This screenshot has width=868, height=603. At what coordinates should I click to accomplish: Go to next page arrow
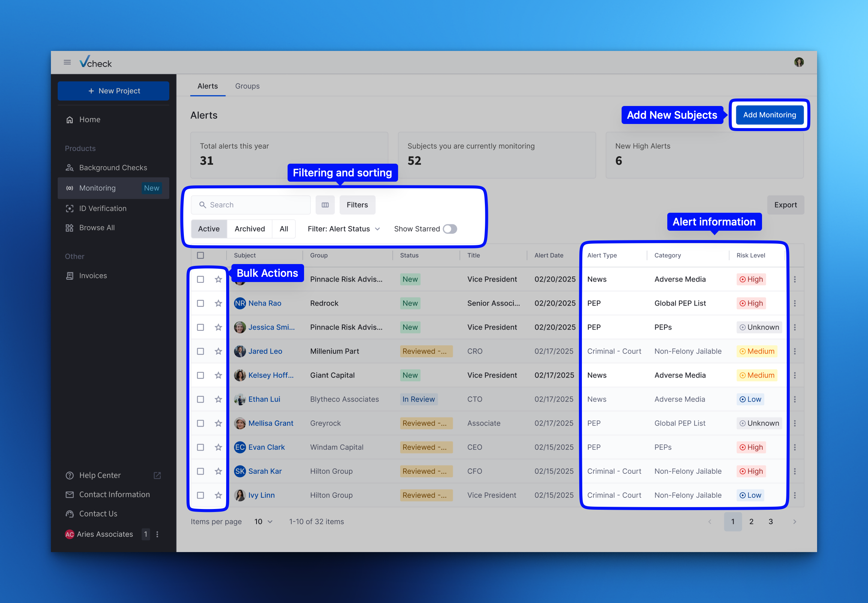[794, 521]
